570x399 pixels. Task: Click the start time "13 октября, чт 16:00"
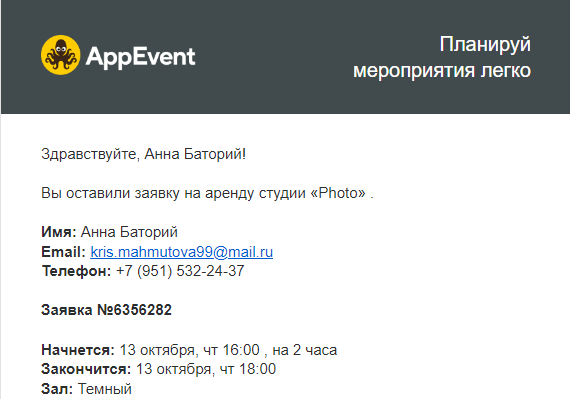click(x=189, y=350)
